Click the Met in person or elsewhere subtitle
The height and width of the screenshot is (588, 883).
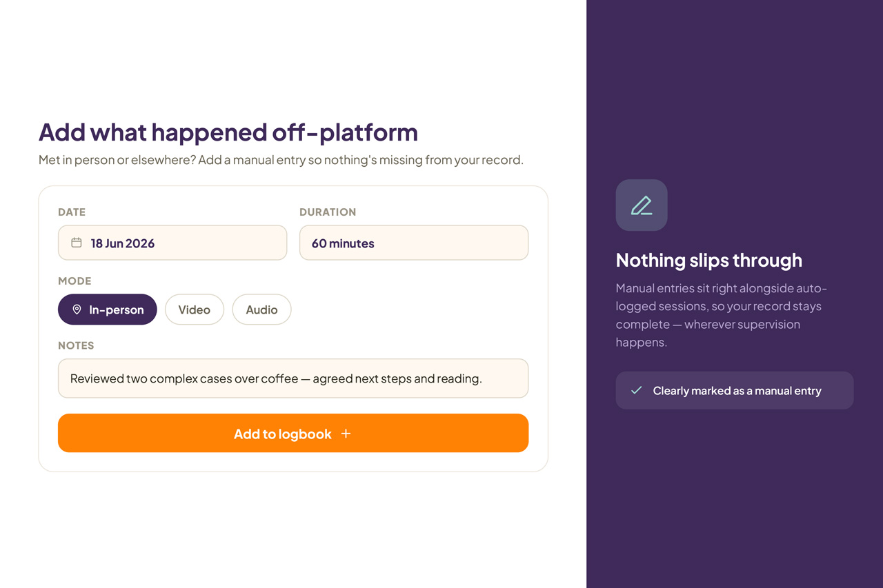point(281,160)
